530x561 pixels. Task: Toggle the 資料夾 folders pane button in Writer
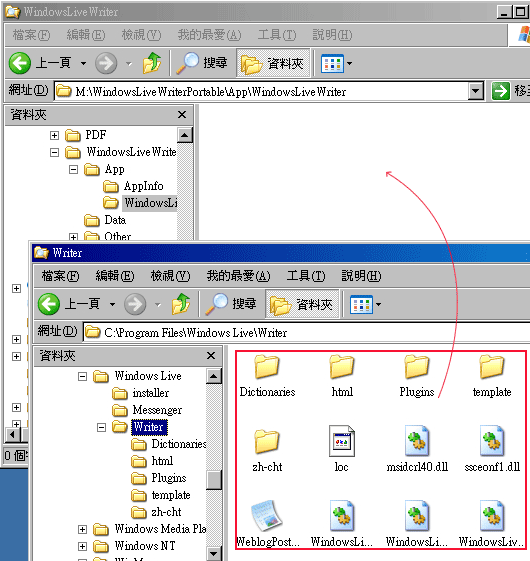point(302,304)
